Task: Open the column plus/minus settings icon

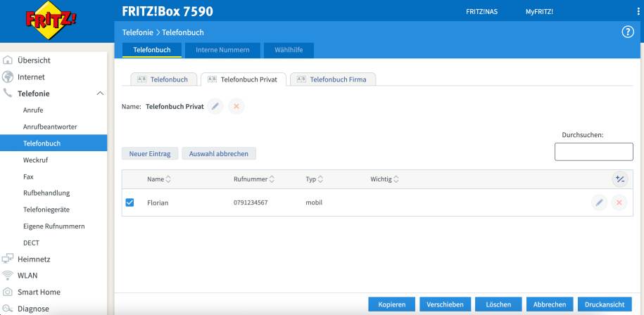Action: [x=620, y=179]
